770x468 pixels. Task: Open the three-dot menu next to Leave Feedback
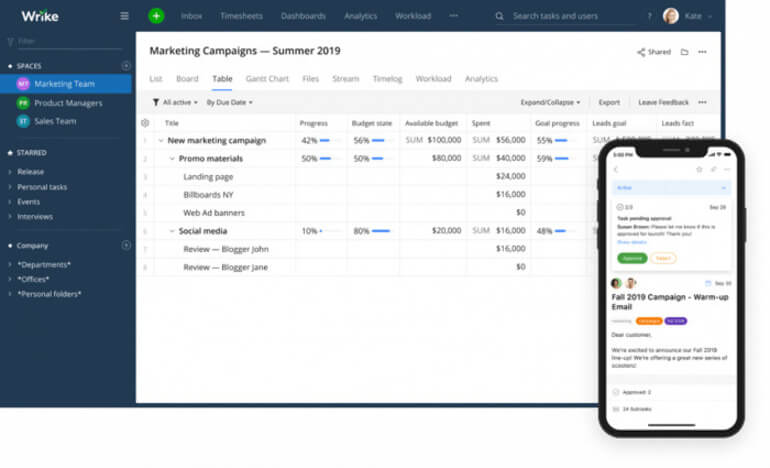point(702,102)
